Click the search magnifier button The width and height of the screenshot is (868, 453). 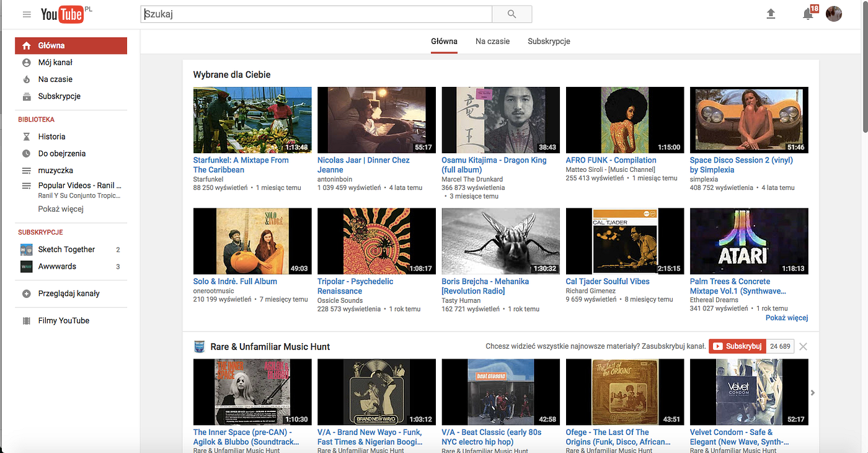(x=511, y=14)
